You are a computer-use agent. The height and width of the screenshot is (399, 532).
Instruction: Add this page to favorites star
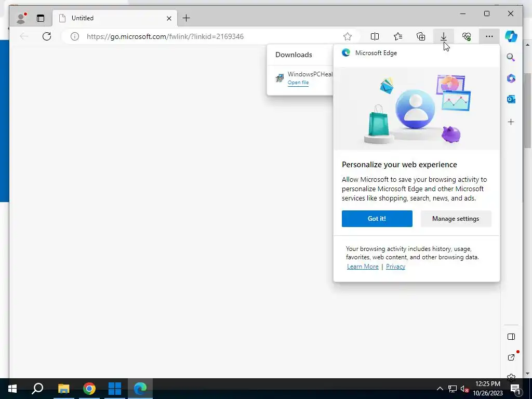[x=348, y=36]
